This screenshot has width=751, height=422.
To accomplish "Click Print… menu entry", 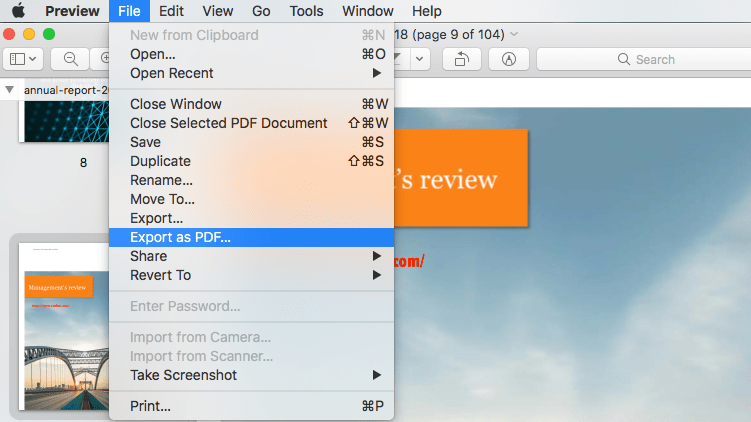I will click(x=150, y=406).
